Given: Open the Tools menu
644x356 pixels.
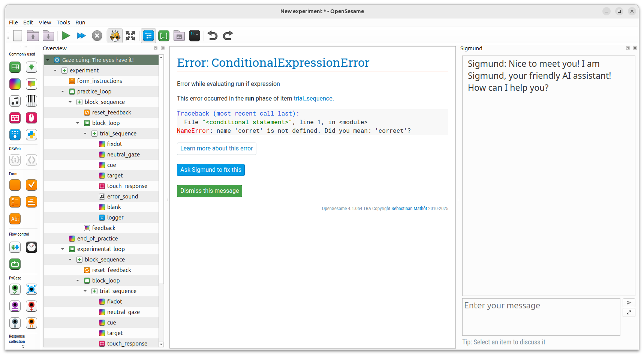Looking at the screenshot, I should pos(63,23).
